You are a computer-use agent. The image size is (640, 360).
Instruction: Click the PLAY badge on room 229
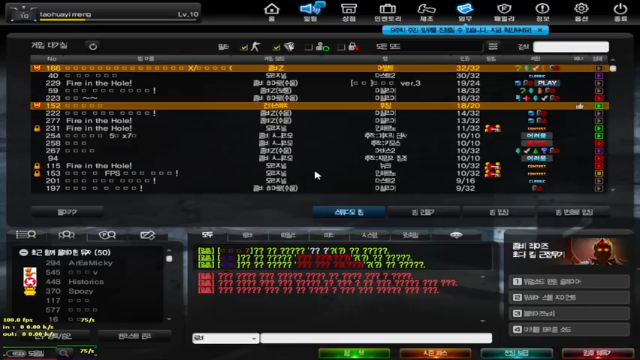click(547, 83)
